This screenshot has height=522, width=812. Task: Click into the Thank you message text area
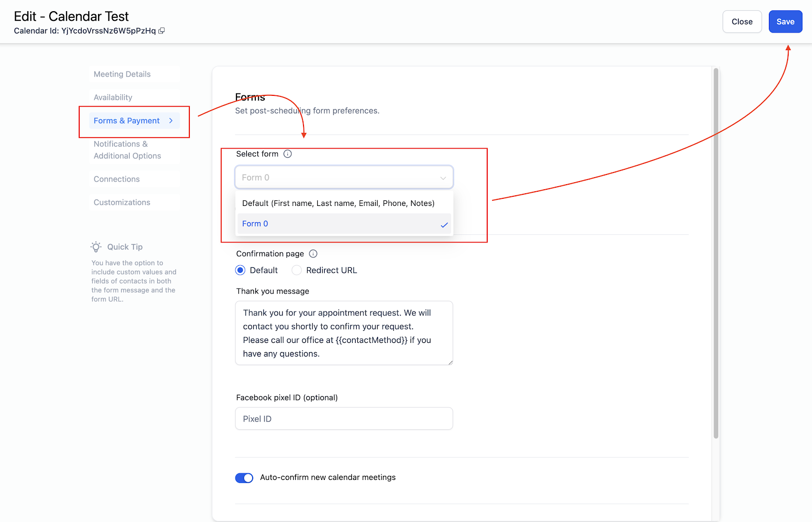[344, 333]
